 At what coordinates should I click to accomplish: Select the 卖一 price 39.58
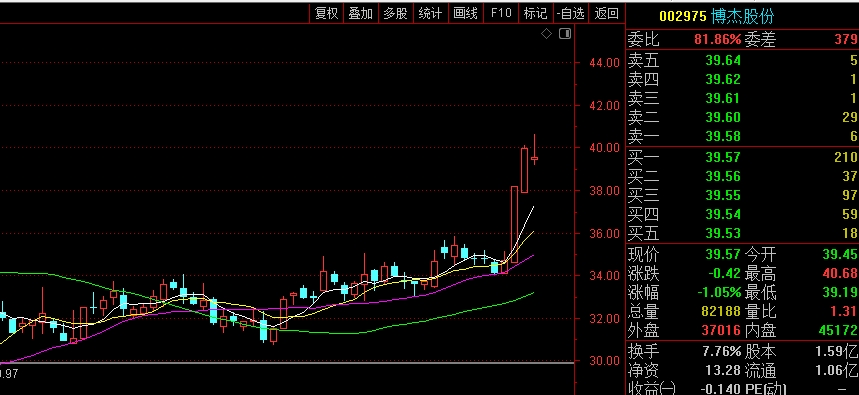coord(723,136)
